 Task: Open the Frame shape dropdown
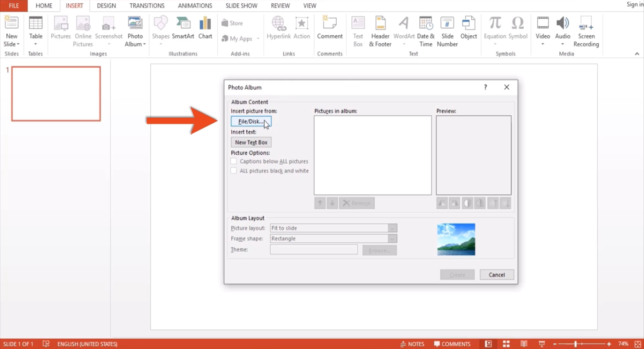(392, 239)
